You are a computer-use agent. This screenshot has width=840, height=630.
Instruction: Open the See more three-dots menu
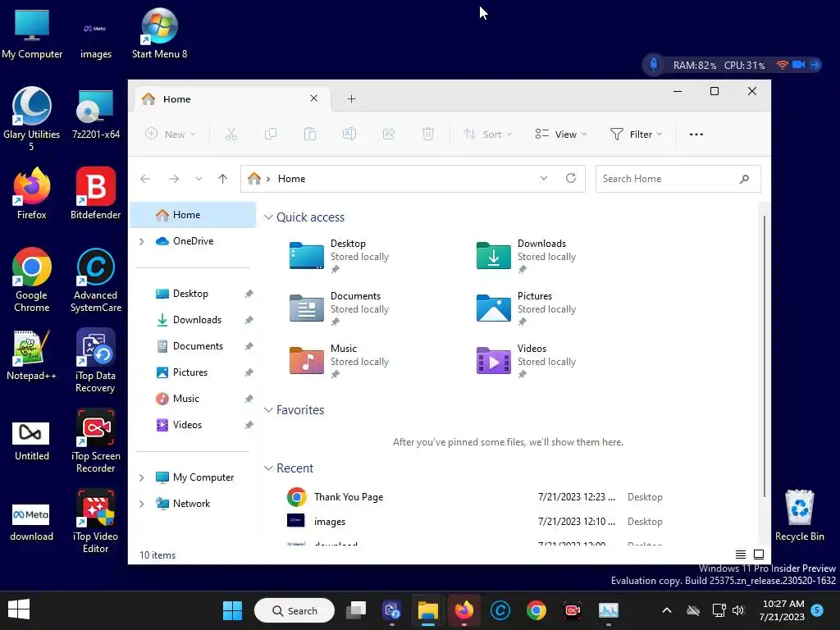[696, 135]
